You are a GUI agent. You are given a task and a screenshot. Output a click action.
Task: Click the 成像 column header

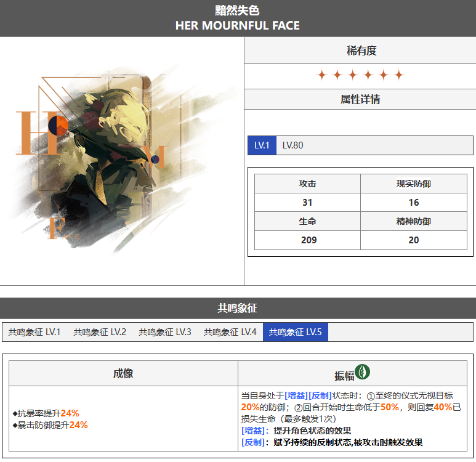click(x=123, y=374)
